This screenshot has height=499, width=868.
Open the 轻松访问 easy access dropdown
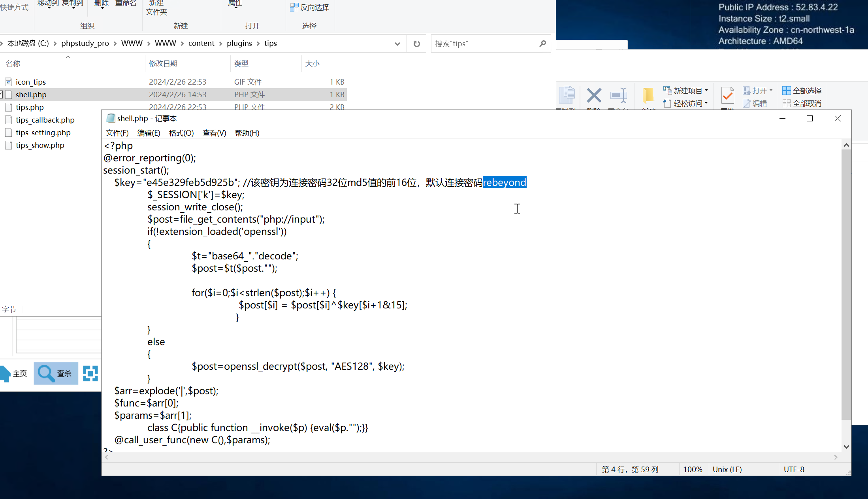coord(706,103)
